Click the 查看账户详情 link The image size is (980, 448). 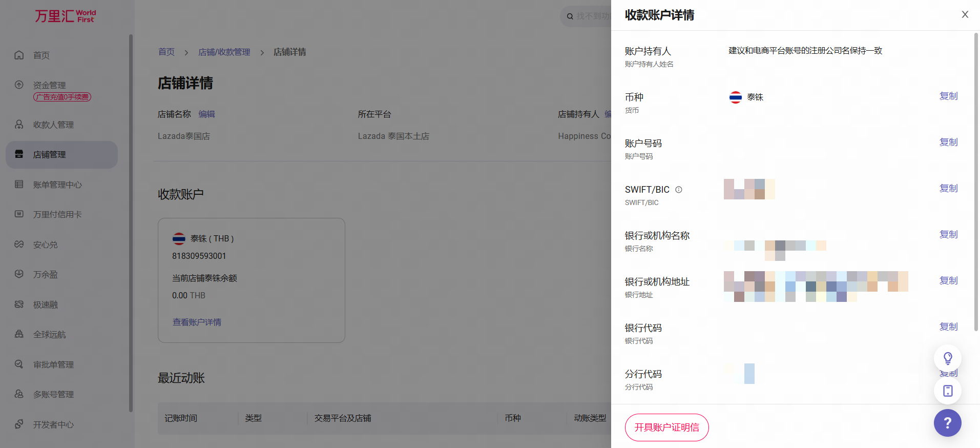[x=197, y=322]
